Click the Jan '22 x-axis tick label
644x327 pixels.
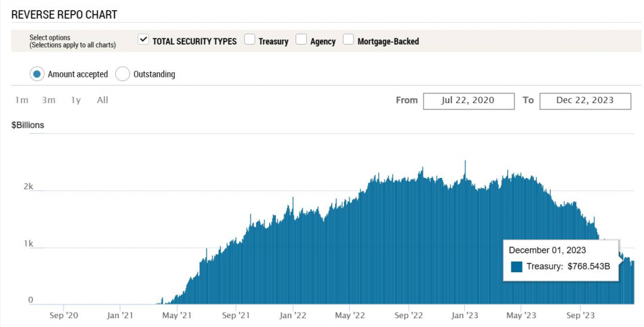(293, 314)
